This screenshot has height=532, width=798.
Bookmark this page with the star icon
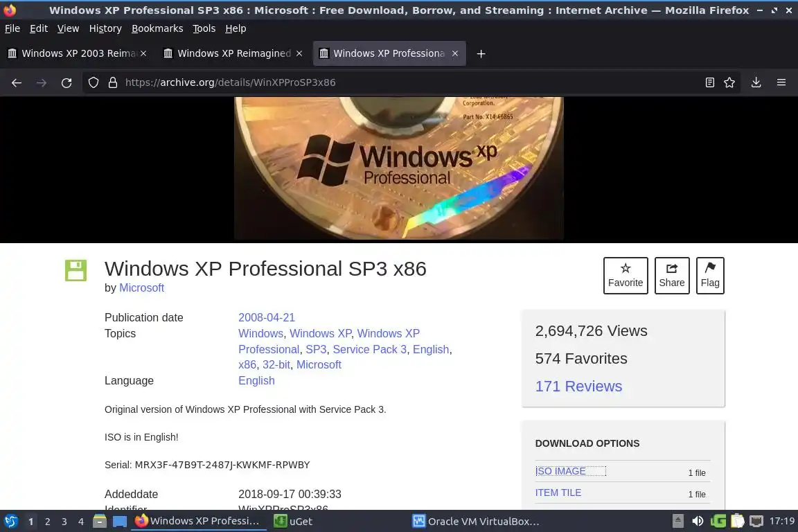coord(729,82)
